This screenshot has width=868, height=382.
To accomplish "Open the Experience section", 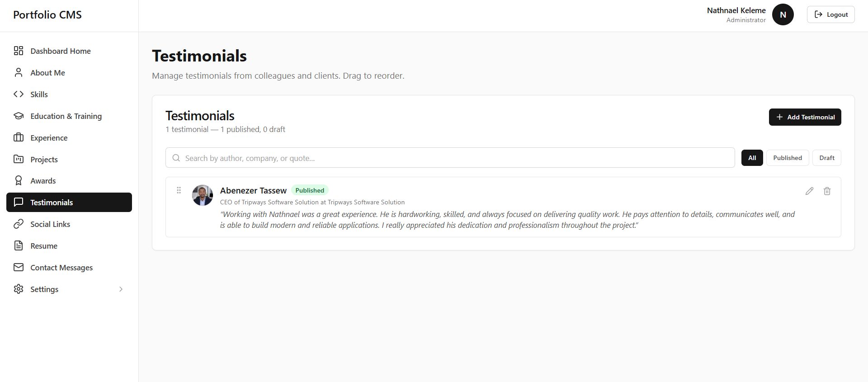I will (69, 138).
